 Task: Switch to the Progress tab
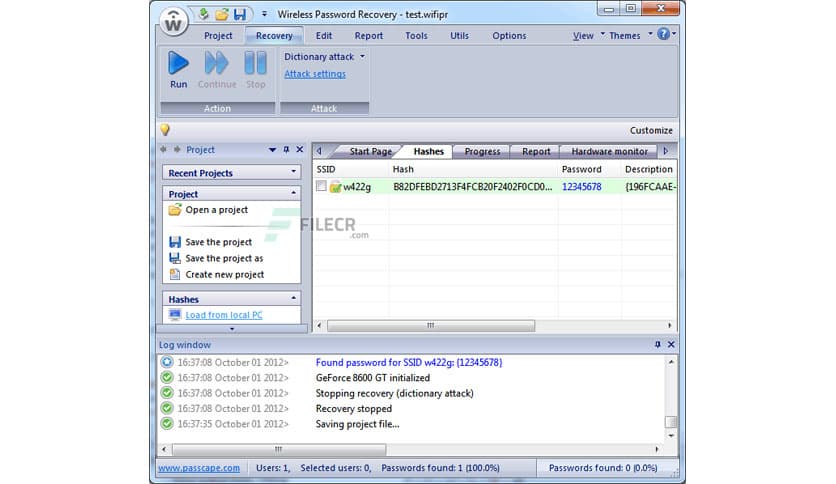coord(483,151)
